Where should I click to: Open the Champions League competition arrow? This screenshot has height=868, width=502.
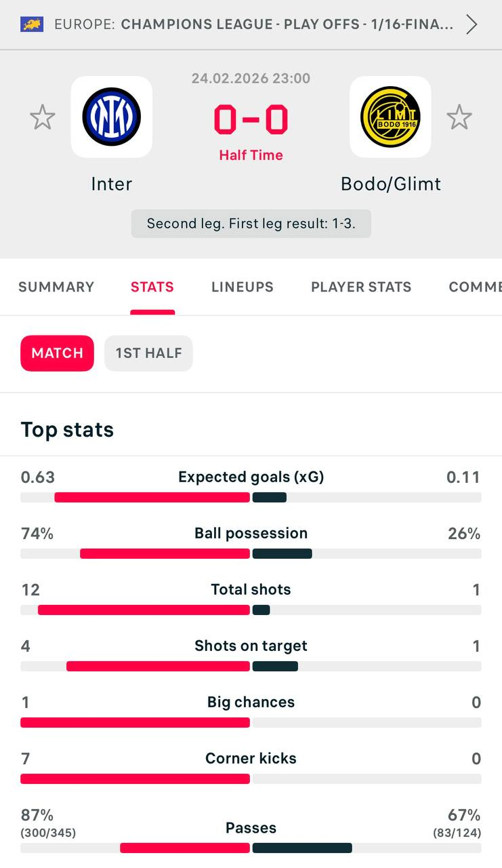click(x=472, y=25)
